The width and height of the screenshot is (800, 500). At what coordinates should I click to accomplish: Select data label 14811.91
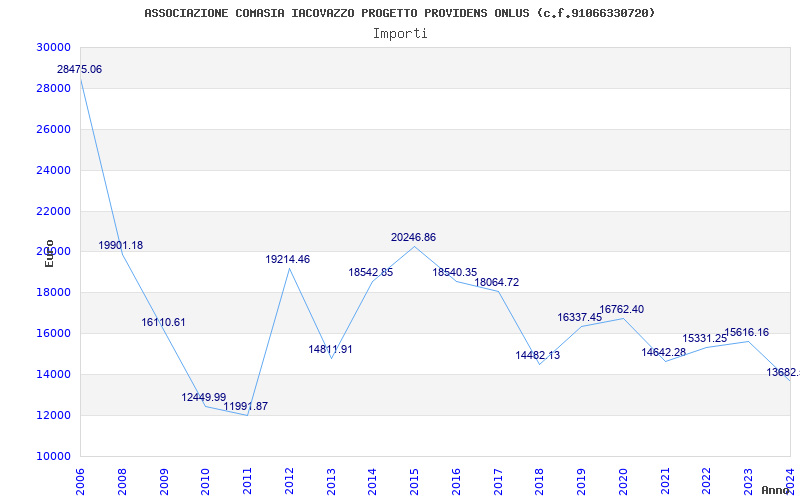[x=330, y=349]
